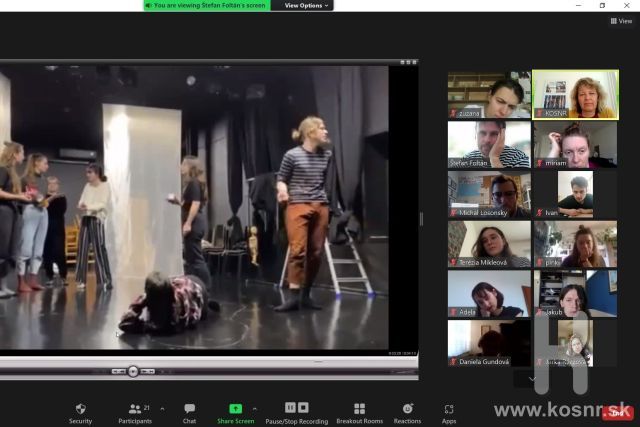
Task: Open the Chat panel
Action: click(189, 409)
